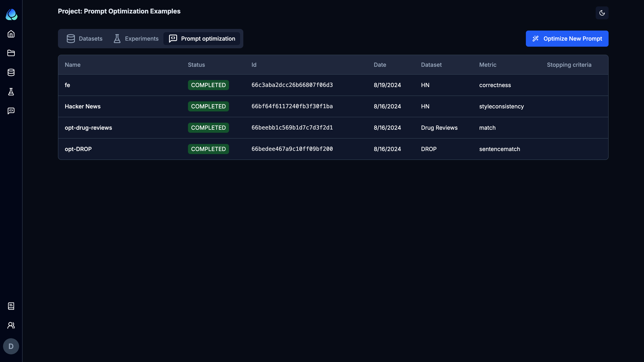Click the magic wand icon on Optimize button
Image resolution: width=644 pixels, height=362 pixels.
pyautogui.click(x=535, y=38)
